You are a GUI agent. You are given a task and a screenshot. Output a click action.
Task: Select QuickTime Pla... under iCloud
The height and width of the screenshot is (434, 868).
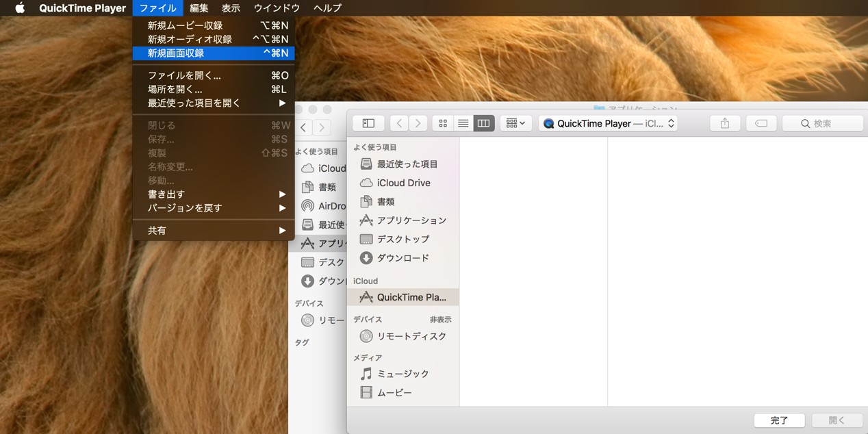point(403,297)
